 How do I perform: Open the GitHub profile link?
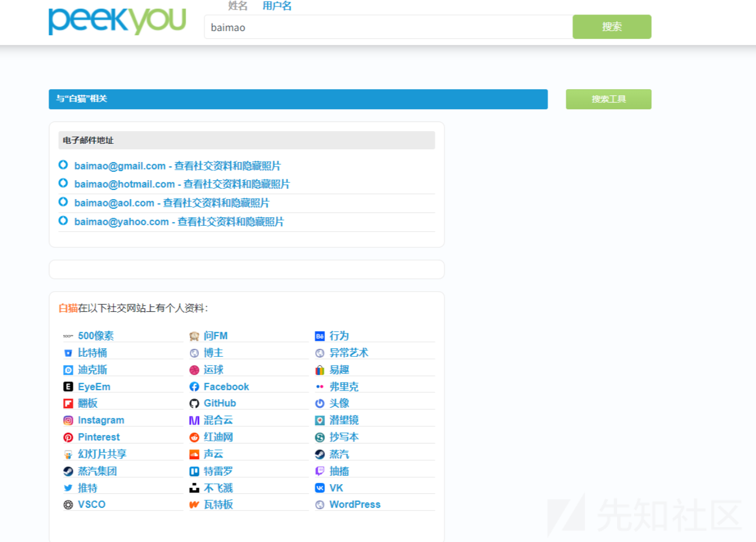[220, 403]
